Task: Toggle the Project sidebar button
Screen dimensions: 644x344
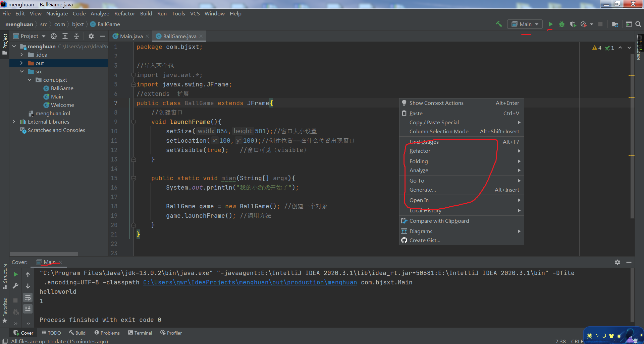Action: click(5, 44)
